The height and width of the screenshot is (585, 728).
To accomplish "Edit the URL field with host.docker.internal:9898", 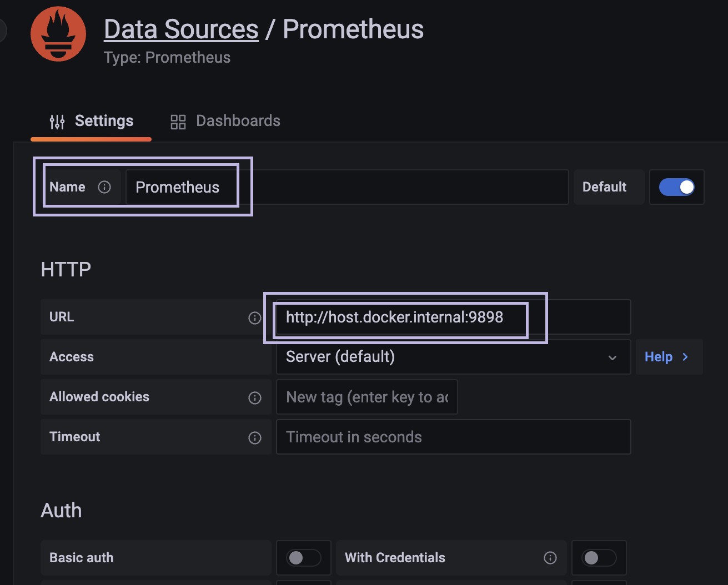I will [453, 317].
